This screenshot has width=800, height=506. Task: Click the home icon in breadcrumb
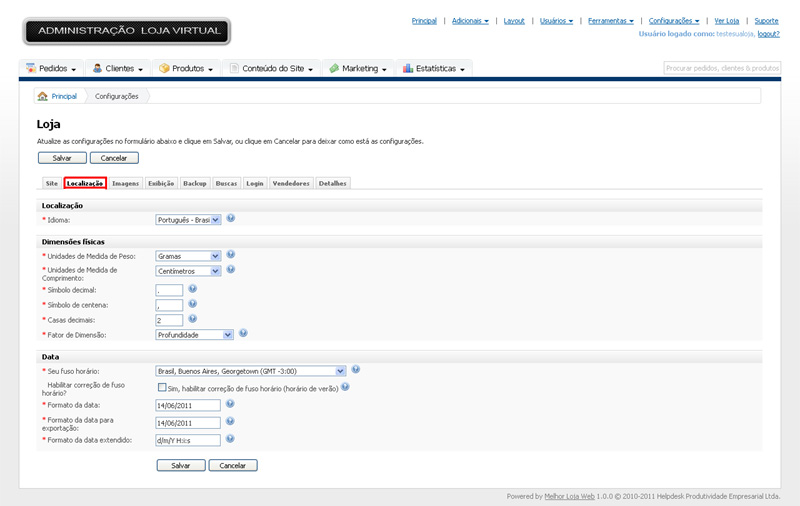(42, 96)
